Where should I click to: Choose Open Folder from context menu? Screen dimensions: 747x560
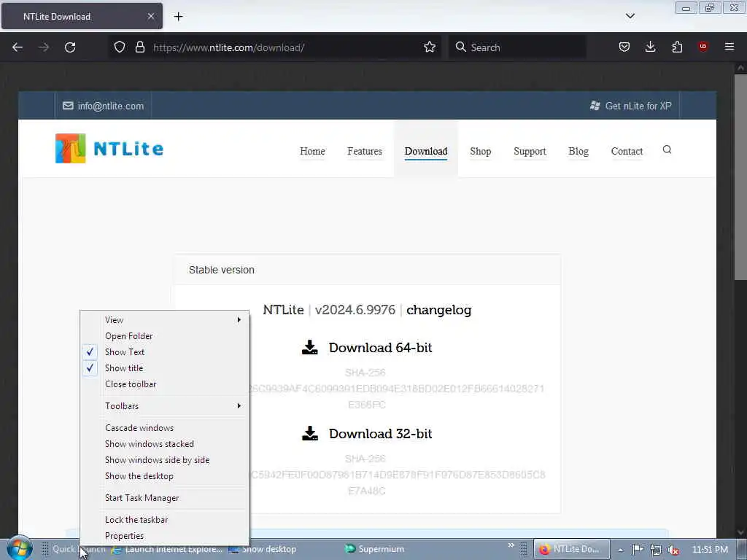[164, 336]
